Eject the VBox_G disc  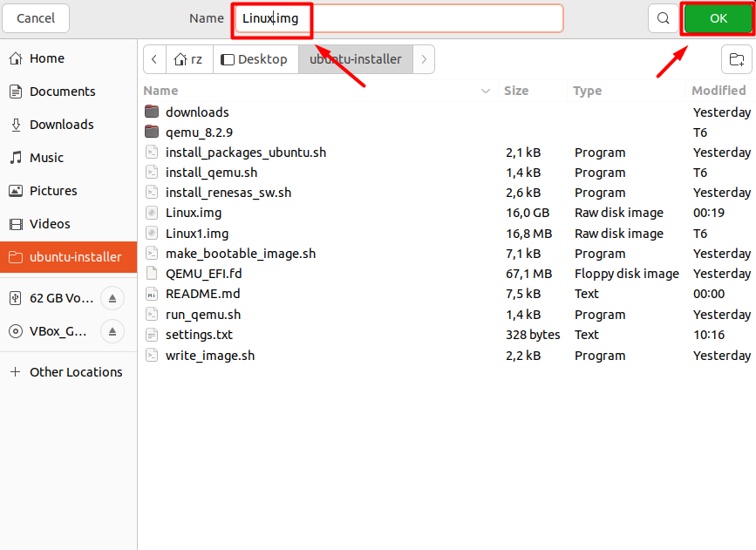[112, 331]
